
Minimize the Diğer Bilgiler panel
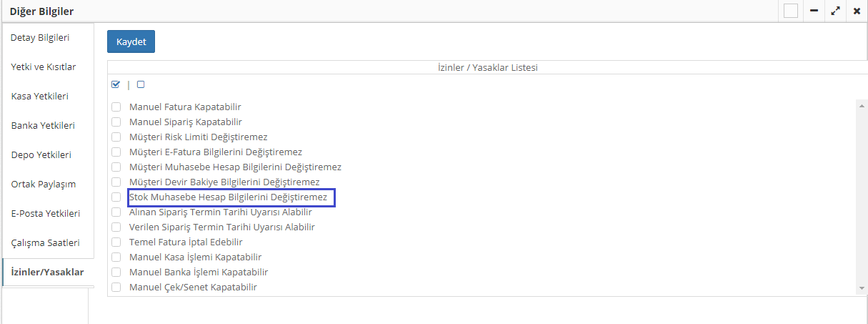814,11
